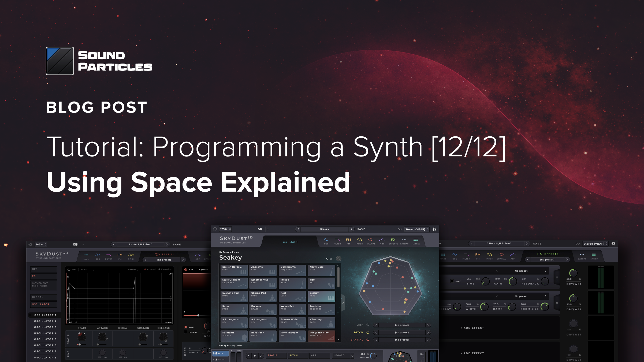Image resolution: width=644 pixels, height=362 pixels.
Task: Toggle the LFO power button in left window
Action: 185,270
